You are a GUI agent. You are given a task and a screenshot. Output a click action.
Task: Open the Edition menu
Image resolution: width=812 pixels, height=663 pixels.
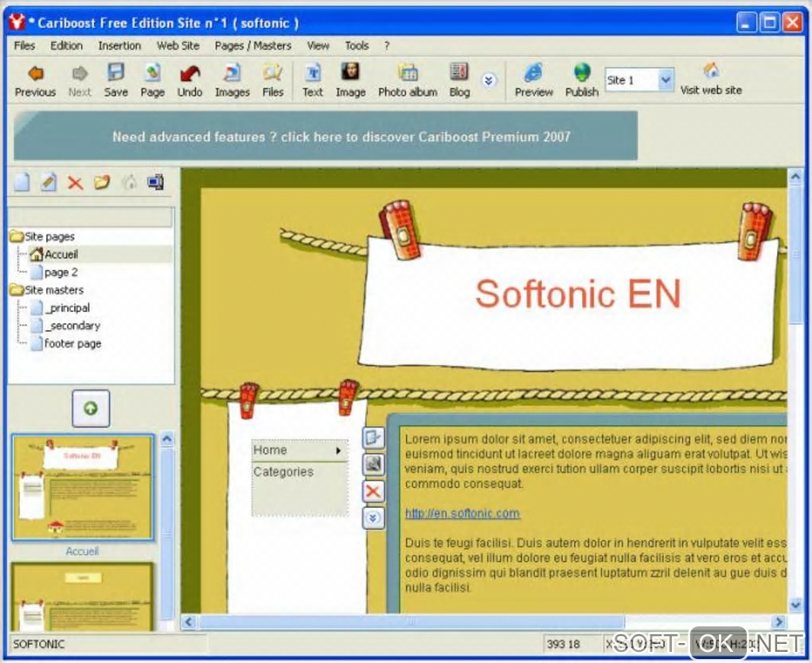tap(66, 45)
